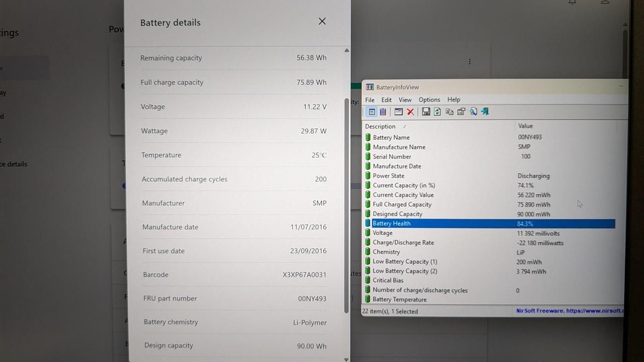The width and height of the screenshot is (644, 362).
Task: Select the Low Battery Capacity (1) row
Action: (489, 261)
